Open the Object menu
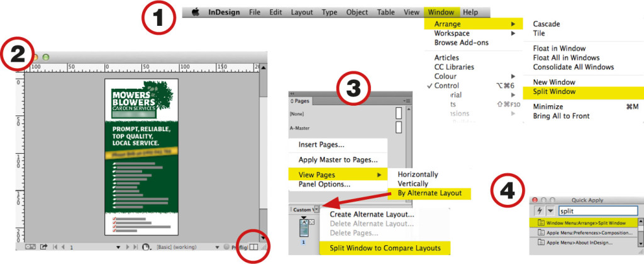 click(357, 13)
